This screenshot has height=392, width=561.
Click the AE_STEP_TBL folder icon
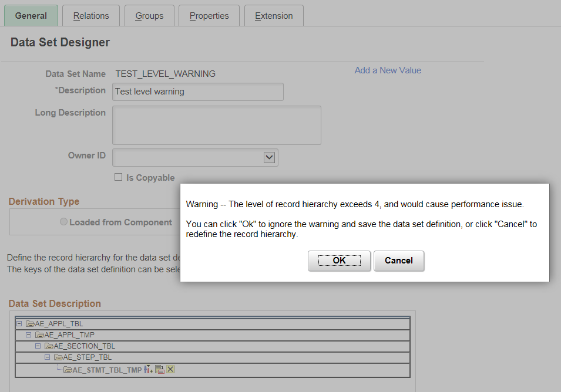point(58,357)
